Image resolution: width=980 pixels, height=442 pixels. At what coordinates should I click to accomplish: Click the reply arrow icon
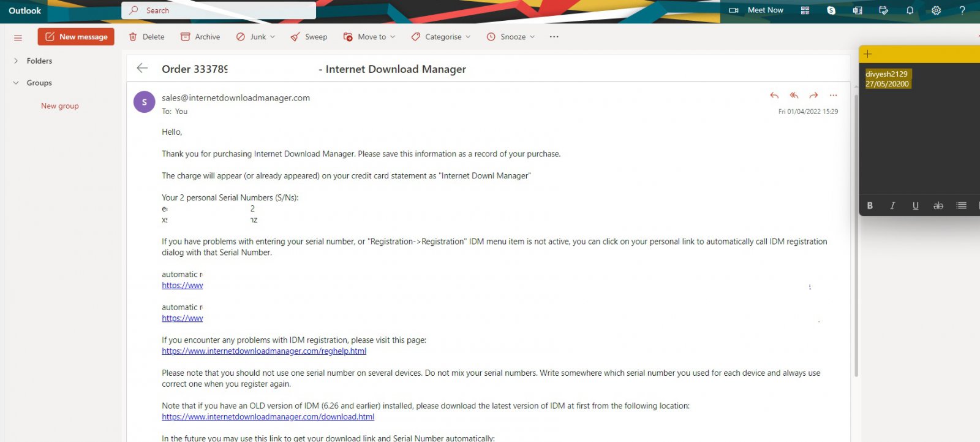coord(774,96)
